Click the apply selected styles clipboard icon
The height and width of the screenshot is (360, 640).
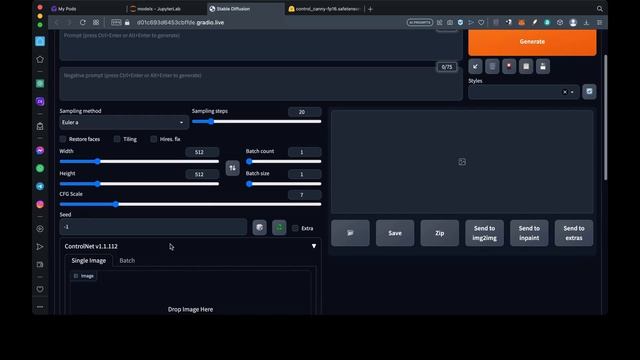526,66
